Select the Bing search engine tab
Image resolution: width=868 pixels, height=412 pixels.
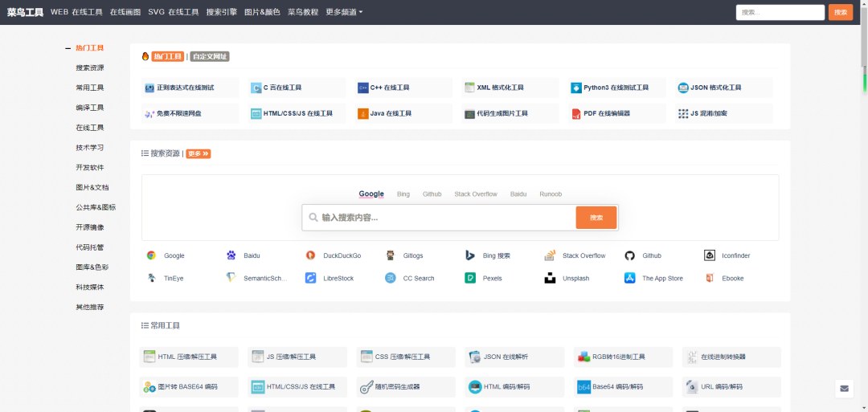pyautogui.click(x=403, y=194)
